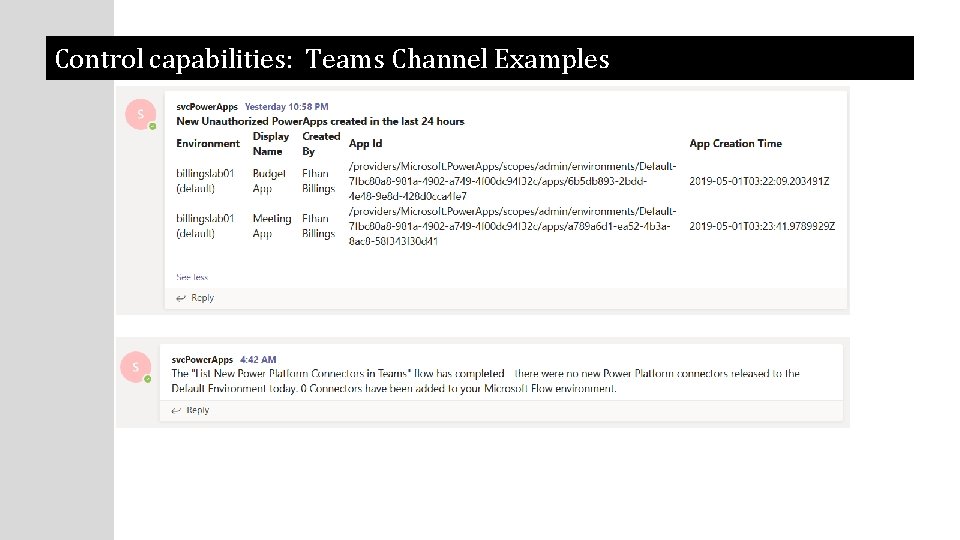Click the reply arrow icon under the second message
Screen dimensions: 960x540
click(x=176, y=410)
